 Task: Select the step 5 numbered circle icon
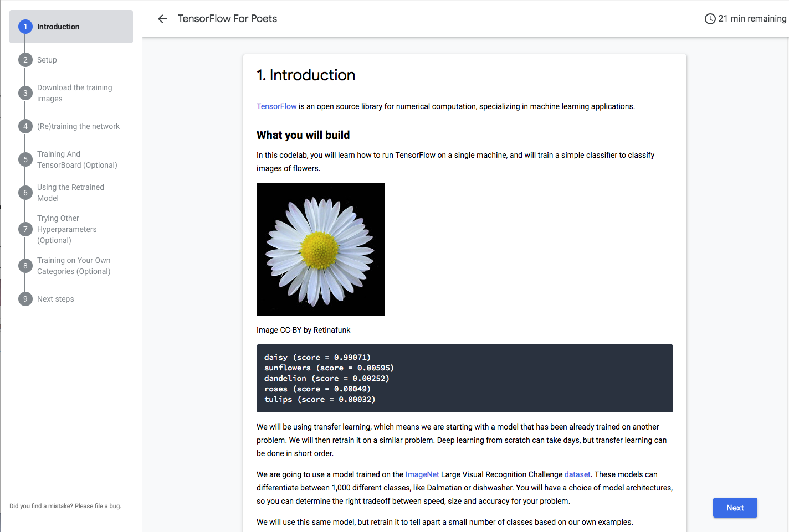coord(25,159)
